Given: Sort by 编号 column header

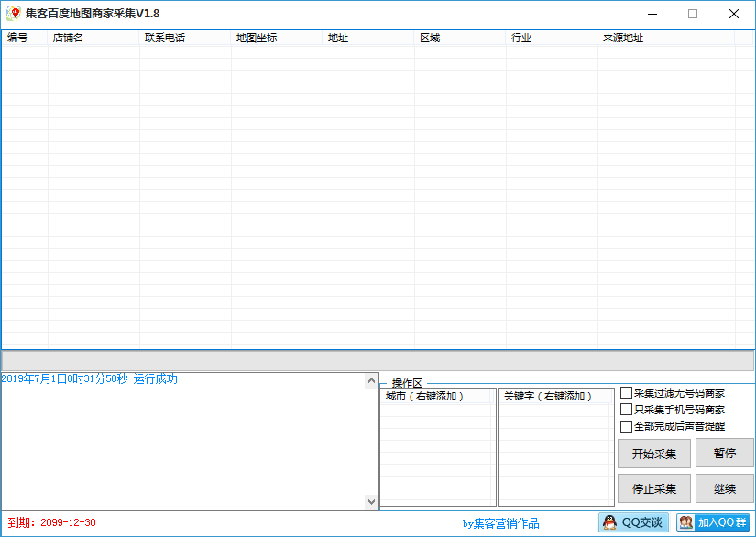Looking at the screenshot, I should (25, 38).
